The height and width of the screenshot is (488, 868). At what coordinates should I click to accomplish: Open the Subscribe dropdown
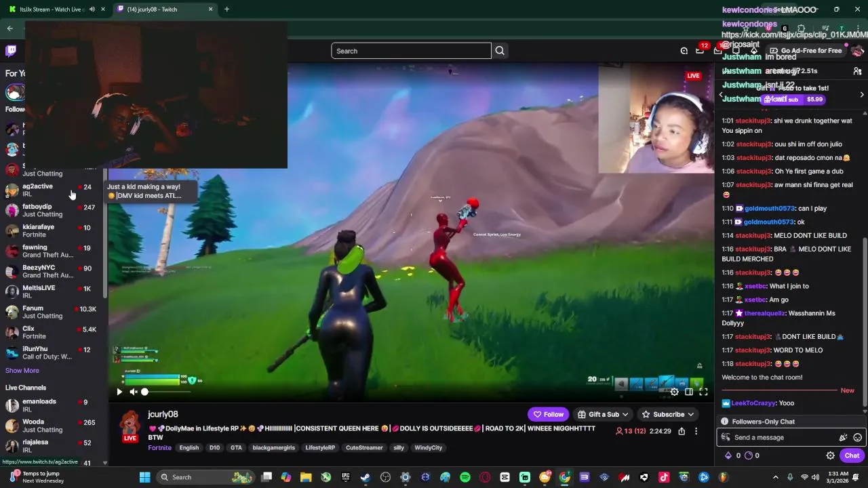668,415
